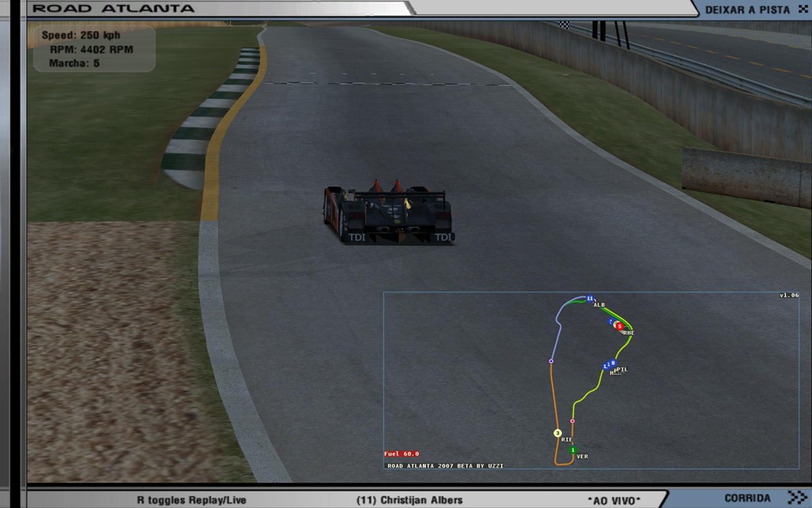Click the '(11) Christijan Albers' driver name
The image size is (812, 508).
[409, 500]
